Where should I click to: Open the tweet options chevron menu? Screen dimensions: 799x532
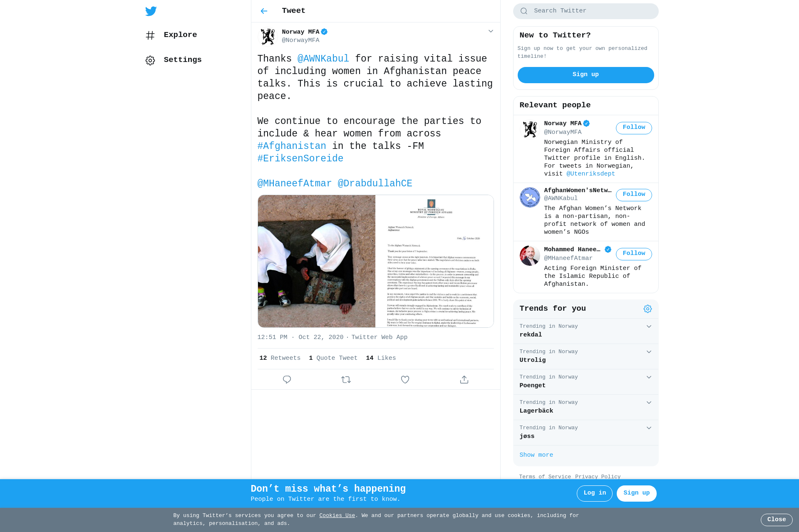[x=491, y=32]
